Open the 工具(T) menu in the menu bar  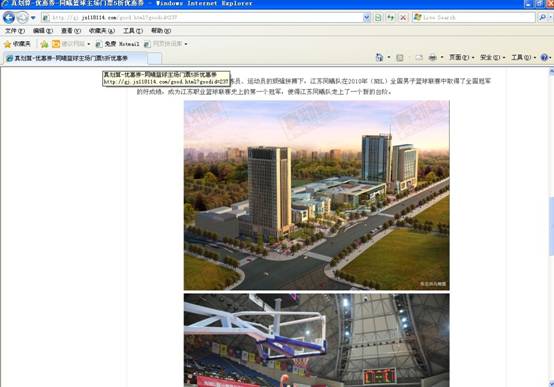pos(133,31)
